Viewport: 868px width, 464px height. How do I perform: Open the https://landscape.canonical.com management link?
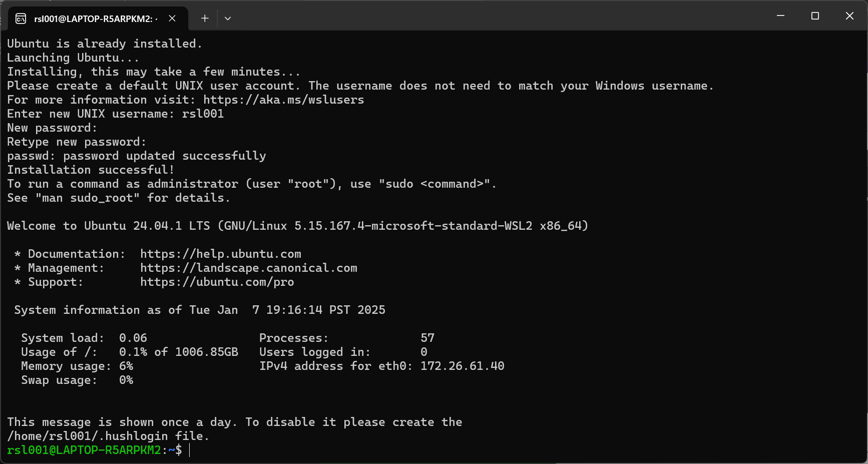248,268
